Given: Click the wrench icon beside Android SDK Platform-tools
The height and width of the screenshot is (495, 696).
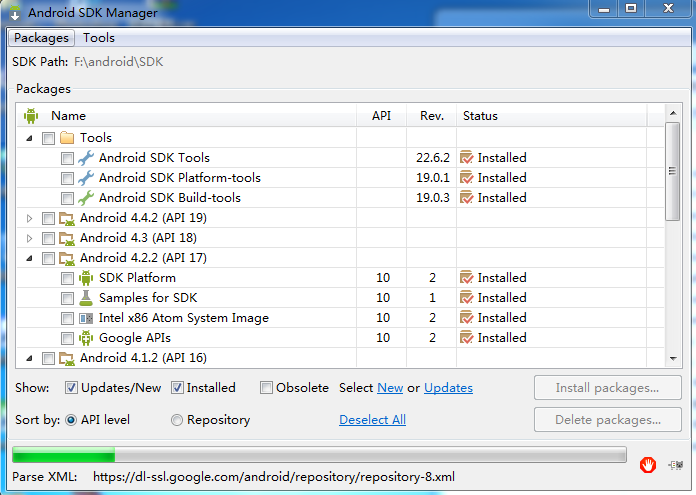Looking at the screenshot, I should click(86, 178).
